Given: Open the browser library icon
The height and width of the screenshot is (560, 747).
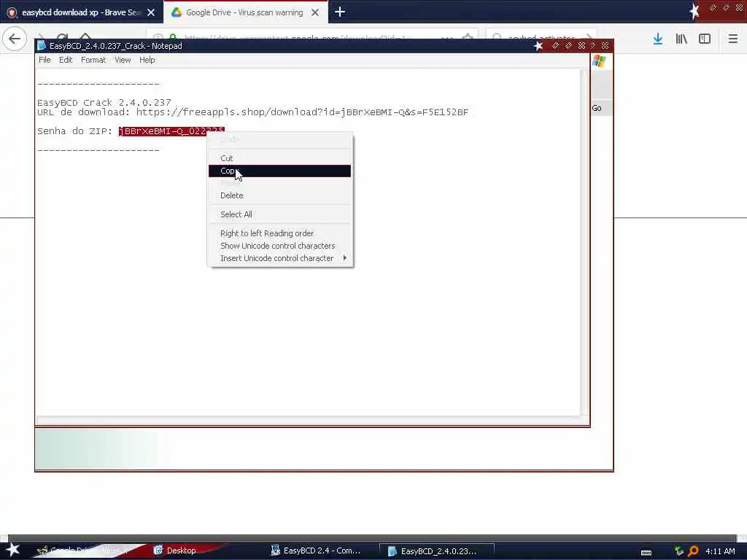Looking at the screenshot, I should [x=681, y=39].
